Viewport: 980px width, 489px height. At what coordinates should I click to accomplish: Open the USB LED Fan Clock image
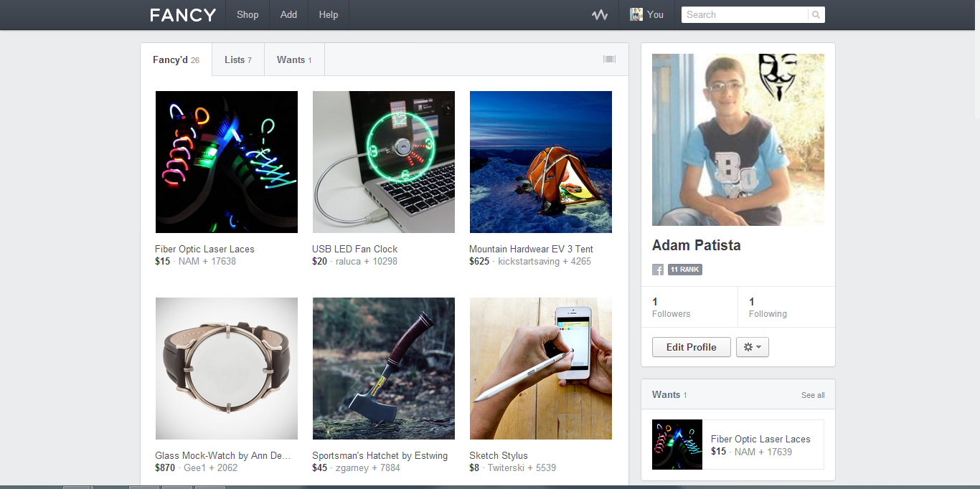[x=384, y=162]
